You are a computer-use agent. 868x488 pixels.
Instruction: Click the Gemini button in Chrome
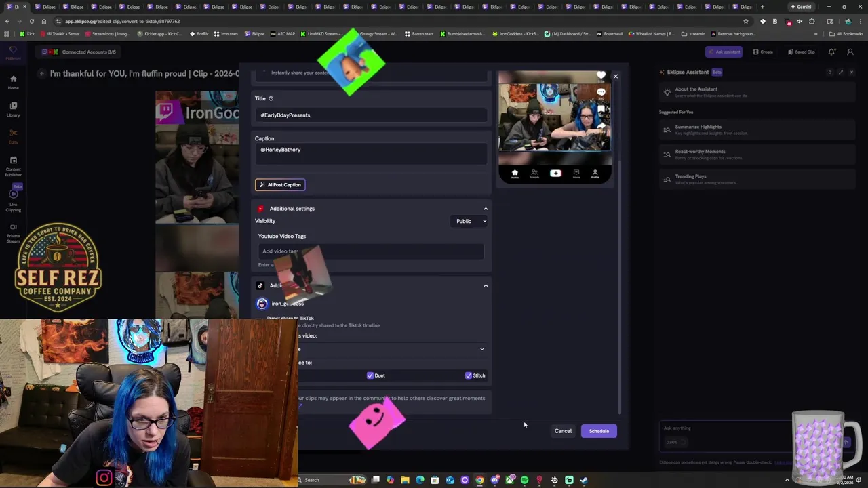click(800, 7)
